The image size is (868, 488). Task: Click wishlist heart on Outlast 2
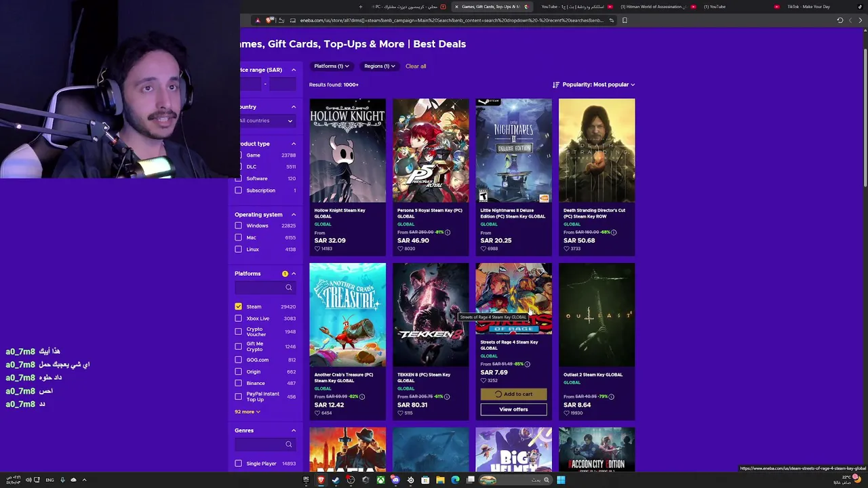566,413
